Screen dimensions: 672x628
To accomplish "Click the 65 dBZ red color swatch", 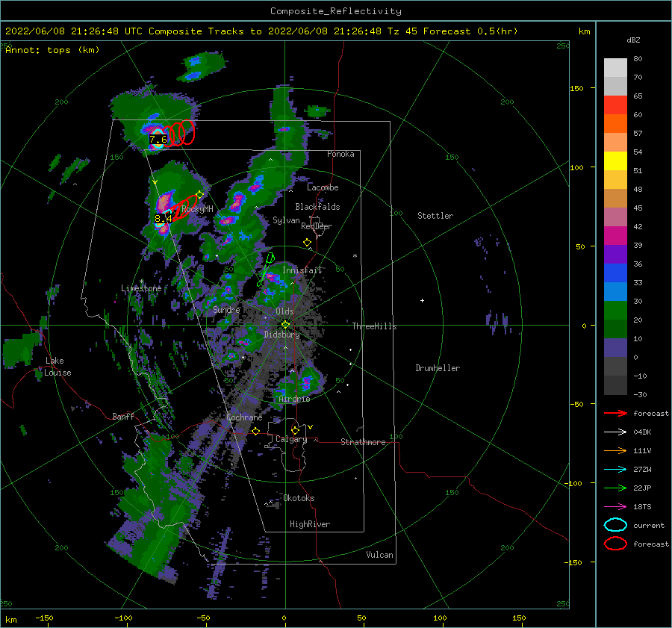I will 615,105.
